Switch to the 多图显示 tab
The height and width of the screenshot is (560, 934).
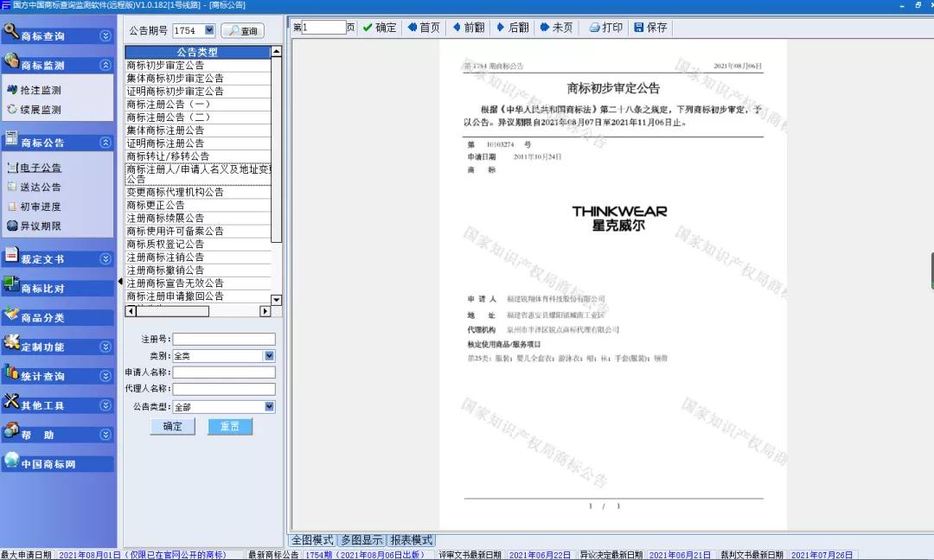pyautogui.click(x=361, y=540)
